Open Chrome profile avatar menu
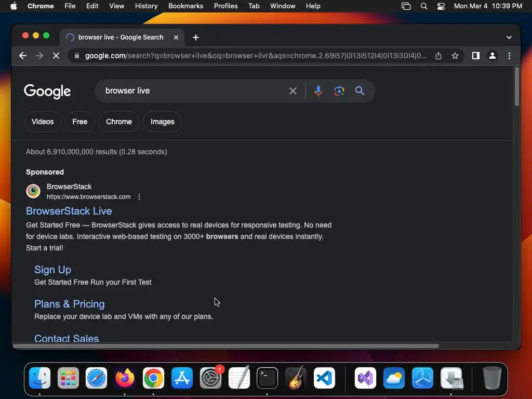This screenshot has width=532, height=399. 493,56
